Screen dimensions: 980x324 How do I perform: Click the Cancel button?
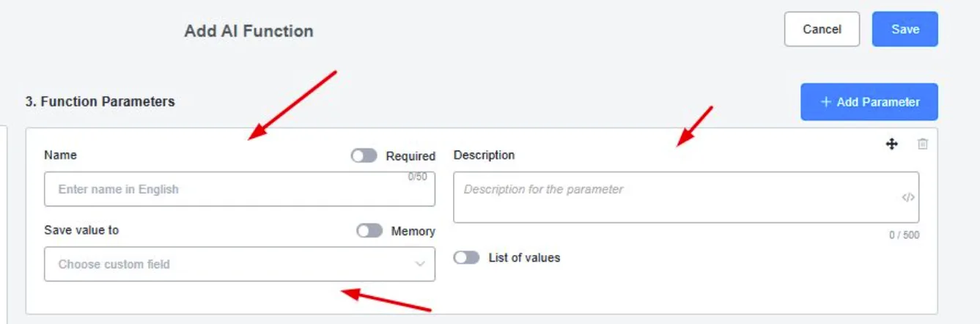pyautogui.click(x=822, y=29)
